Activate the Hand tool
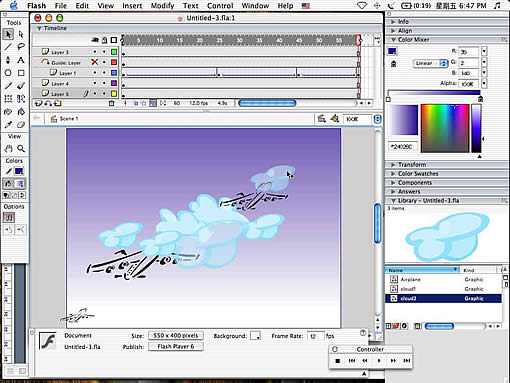510x383 pixels. pos(8,148)
